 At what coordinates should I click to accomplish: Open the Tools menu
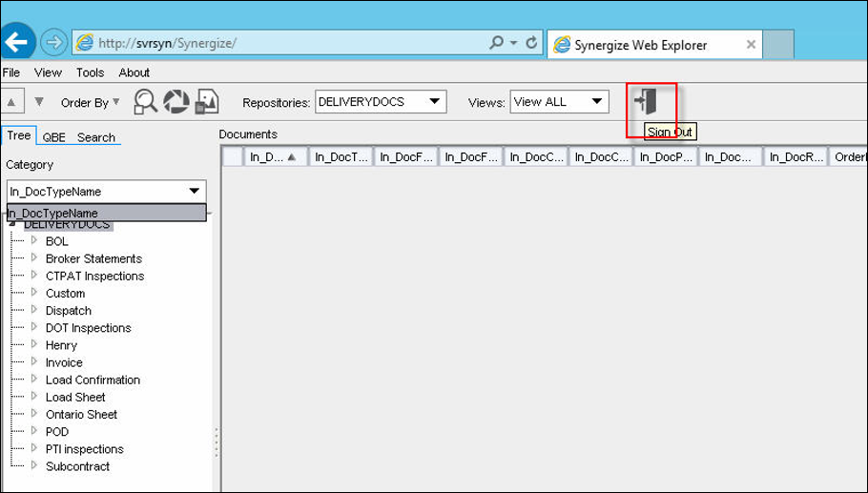pos(90,72)
